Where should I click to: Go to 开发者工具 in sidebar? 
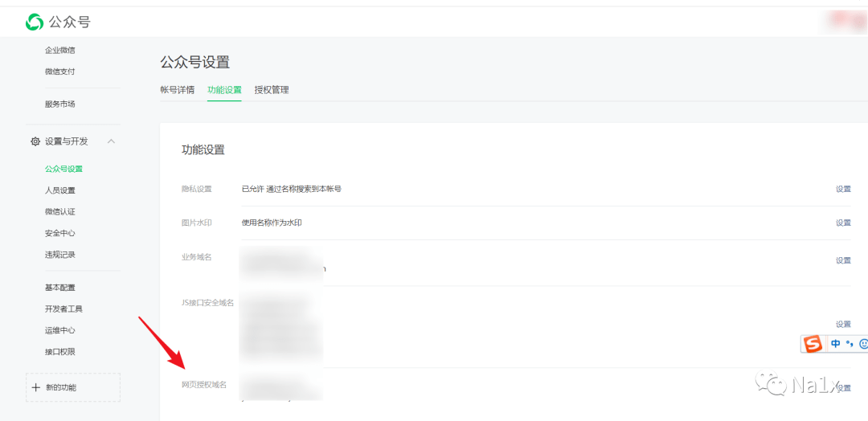63,309
